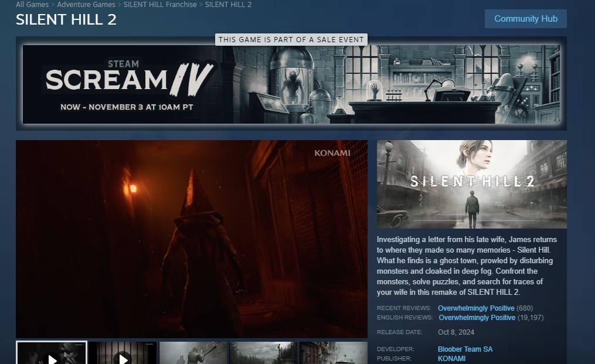595x364 pixels.
Task: Click the release date Oct 8, 2024 text
Action: pyautogui.click(x=455, y=332)
